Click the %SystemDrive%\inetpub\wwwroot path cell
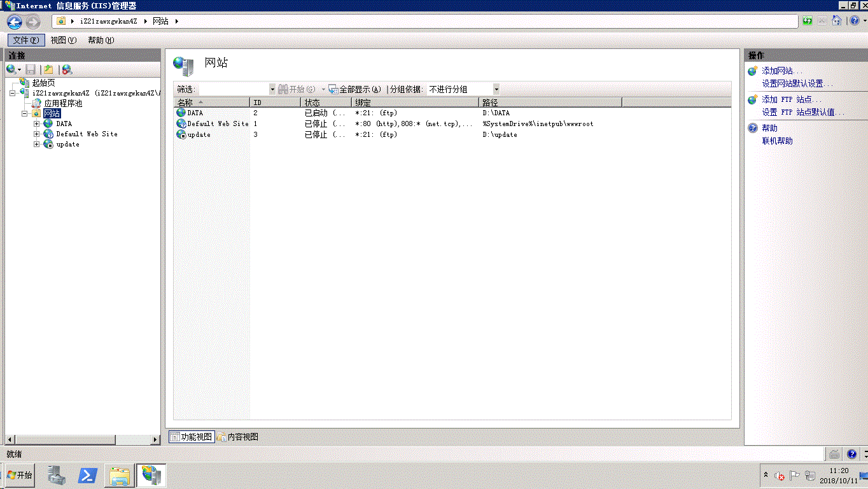The width and height of the screenshot is (868, 489). (x=538, y=124)
